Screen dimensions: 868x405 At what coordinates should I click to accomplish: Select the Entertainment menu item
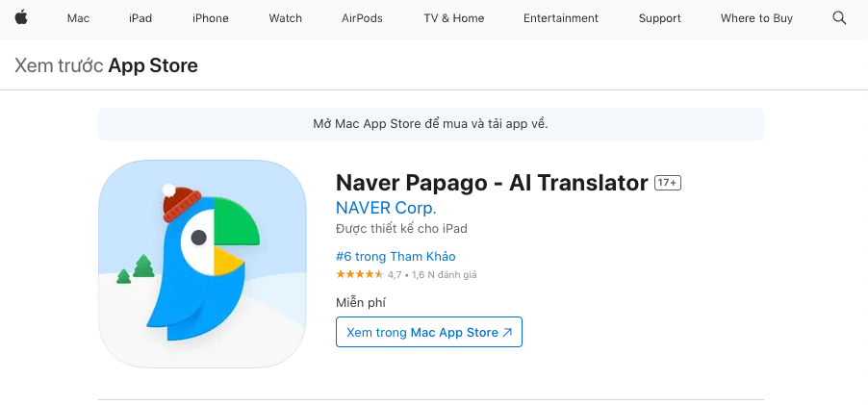[x=561, y=18]
